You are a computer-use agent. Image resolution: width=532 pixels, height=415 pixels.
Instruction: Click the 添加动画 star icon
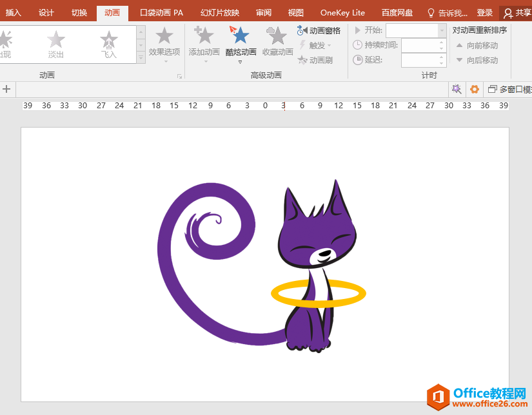pos(204,36)
